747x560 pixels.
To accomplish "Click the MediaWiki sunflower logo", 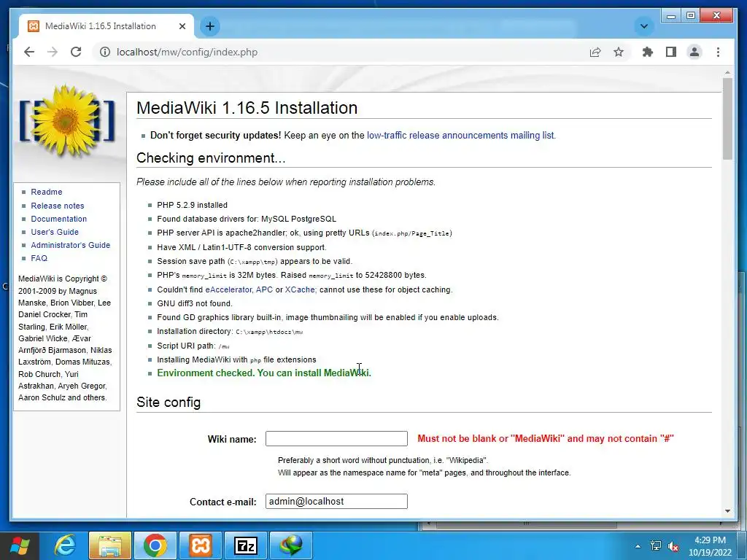I will [x=67, y=120].
